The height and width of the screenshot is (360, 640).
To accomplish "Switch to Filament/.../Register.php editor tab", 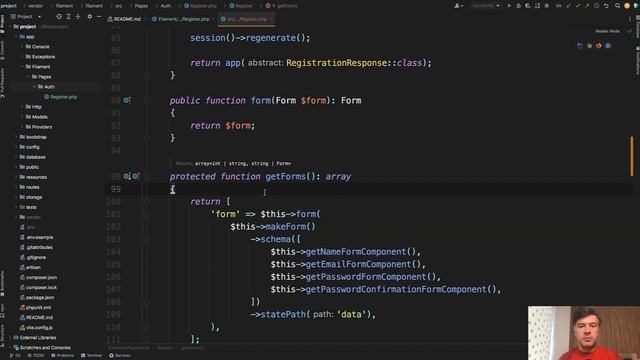I will pyautogui.click(x=181, y=19).
